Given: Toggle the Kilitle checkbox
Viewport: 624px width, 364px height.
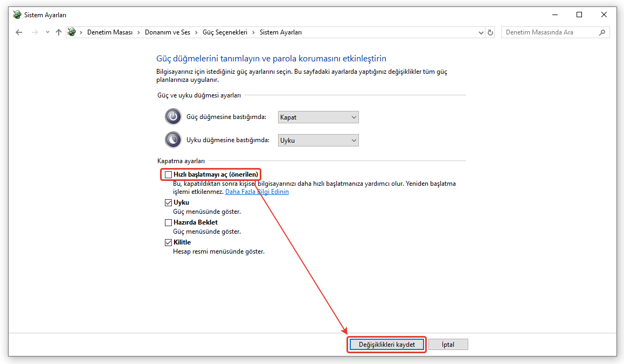Looking at the screenshot, I should [x=169, y=242].
